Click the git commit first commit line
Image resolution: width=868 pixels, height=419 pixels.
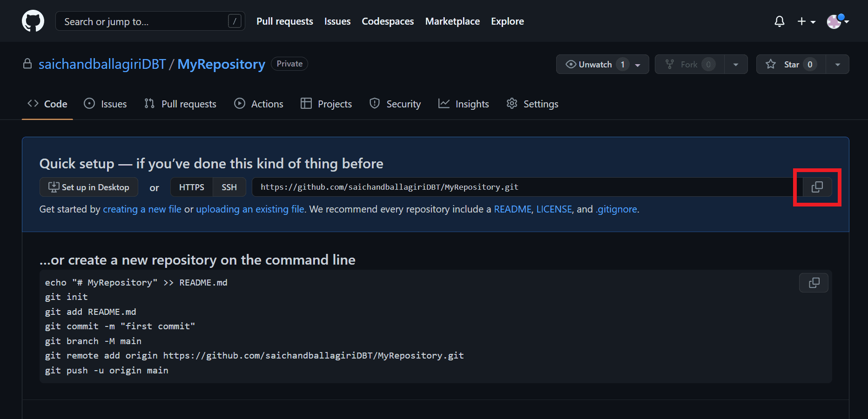(120, 326)
